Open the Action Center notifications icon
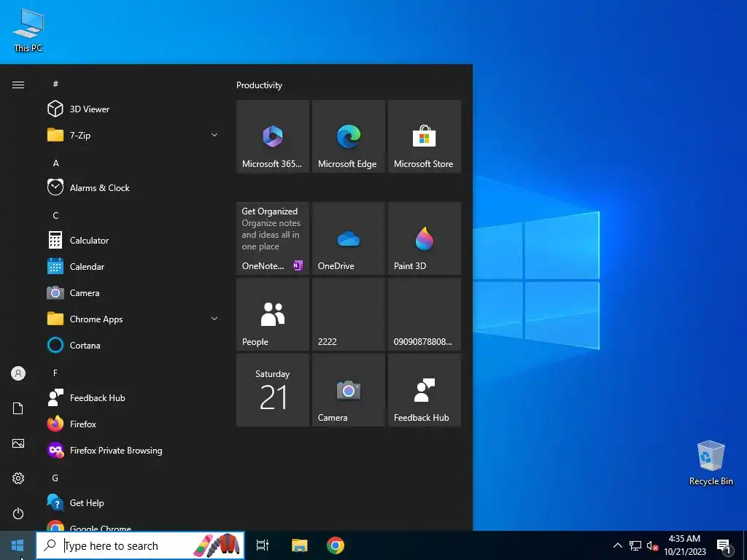The image size is (747, 560). (x=724, y=545)
